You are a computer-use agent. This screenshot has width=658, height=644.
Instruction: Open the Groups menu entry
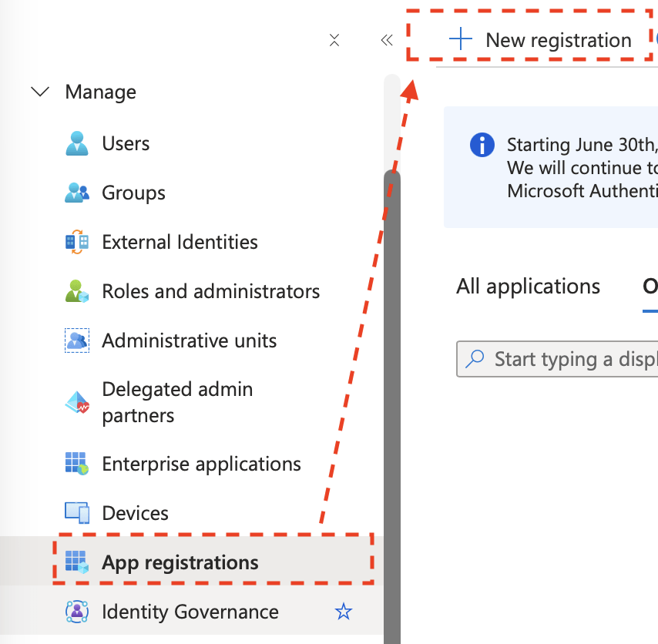[133, 193]
